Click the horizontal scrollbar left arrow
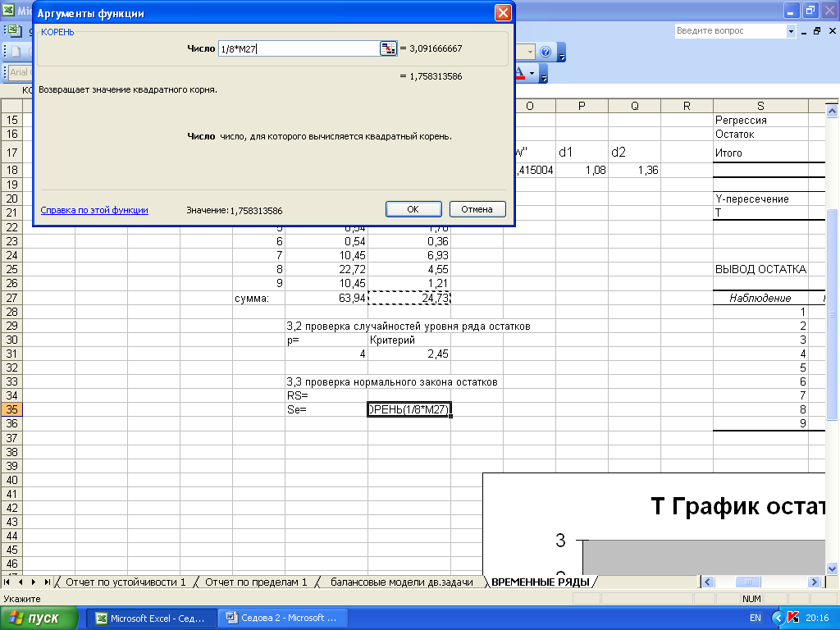This screenshot has height=630, width=840. pos(707,582)
